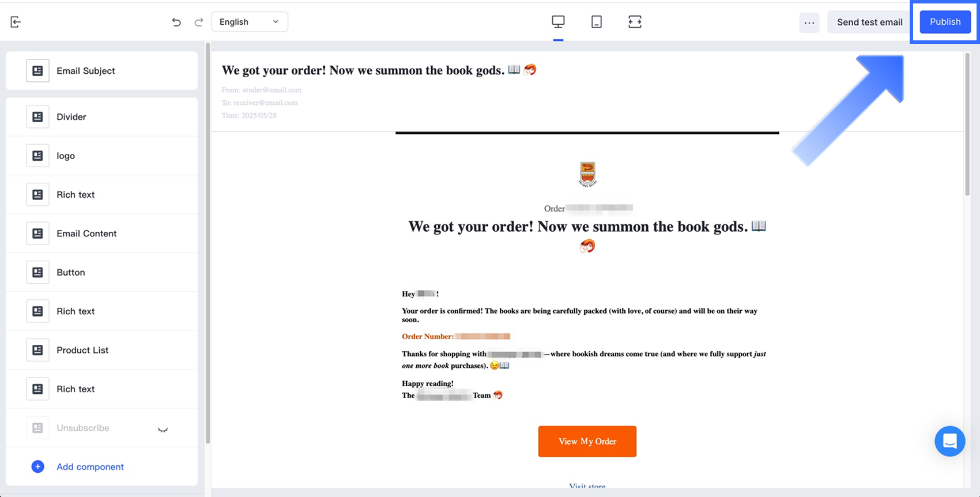Viewport: 980px width, 497px height.
Task: Click Send test email
Action: 869,22
